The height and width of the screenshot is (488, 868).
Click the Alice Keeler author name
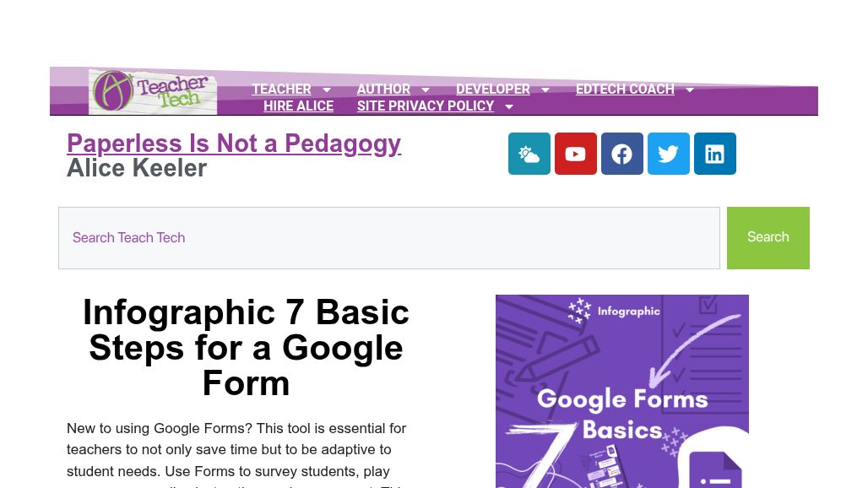[x=137, y=168]
